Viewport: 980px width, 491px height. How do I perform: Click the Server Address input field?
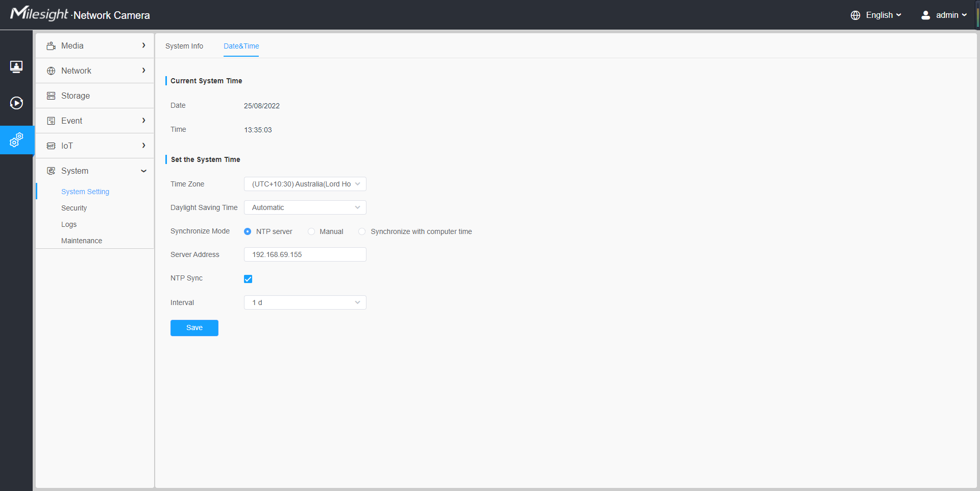(305, 254)
